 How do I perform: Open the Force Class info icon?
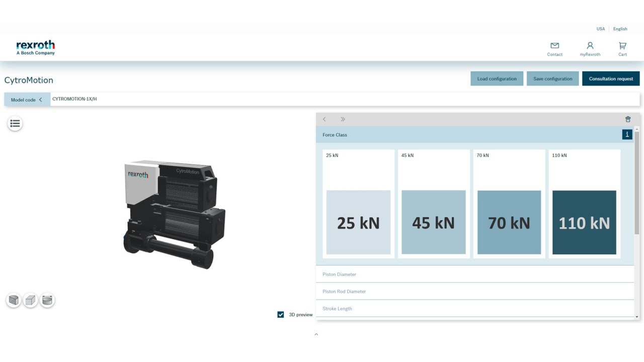pos(627,134)
